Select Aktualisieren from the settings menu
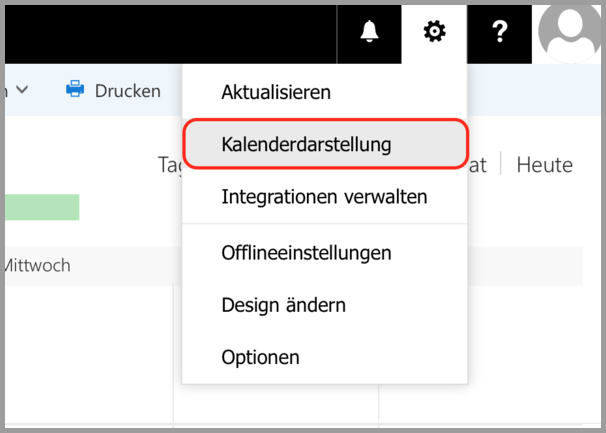 click(276, 92)
